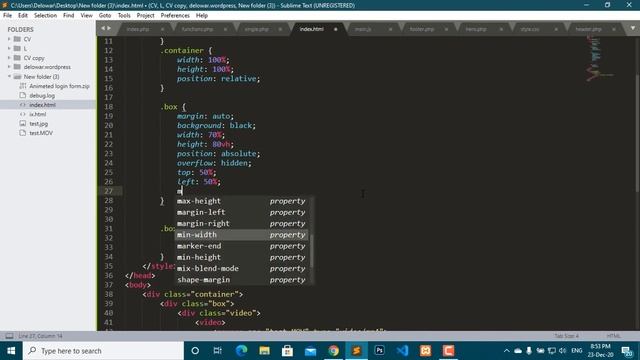Switch to the functions.php tab

pyautogui.click(x=198, y=29)
